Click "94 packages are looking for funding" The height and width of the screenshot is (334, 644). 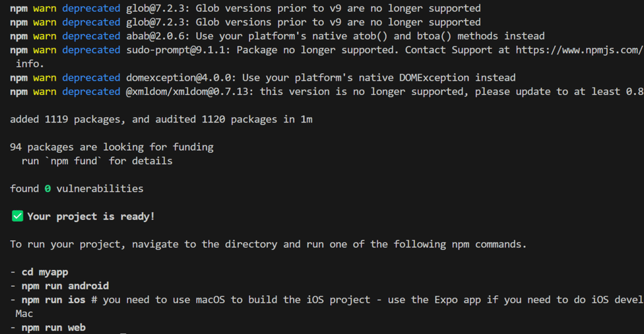point(112,147)
